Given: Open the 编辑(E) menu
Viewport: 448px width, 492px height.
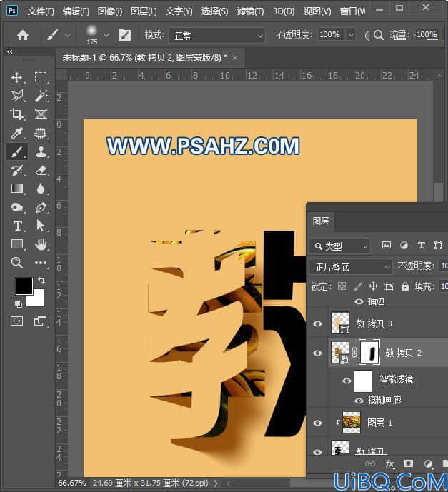Looking at the screenshot, I should [x=76, y=11].
